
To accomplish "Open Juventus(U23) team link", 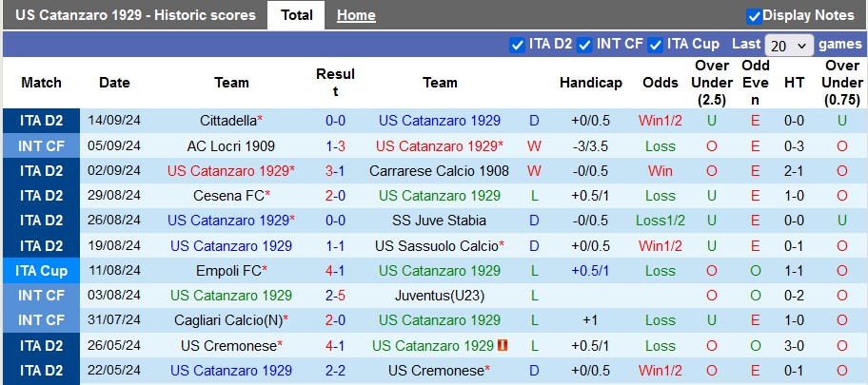I will pos(440,296).
